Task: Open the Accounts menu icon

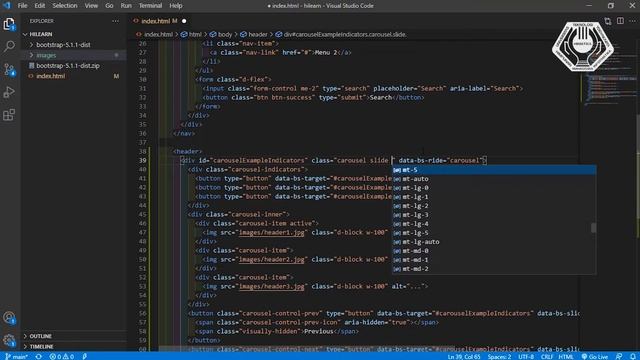Action: click(x=9, y=318)
